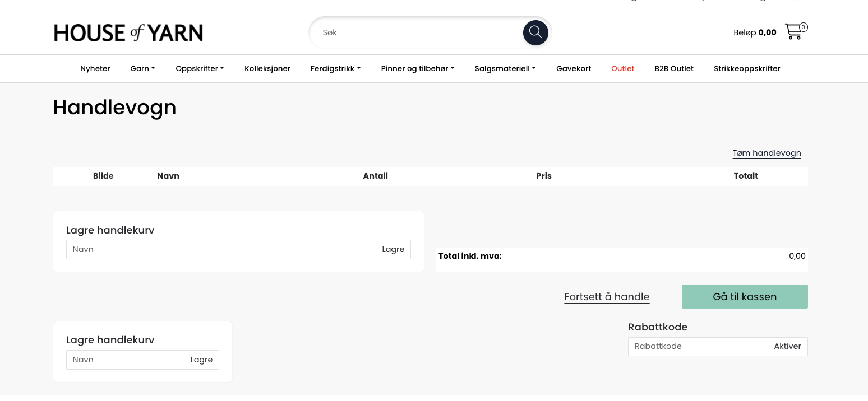Viewport: 868px width, 401px height.
Task: Click the magnifying glass search icon
Action: [535, 32]
